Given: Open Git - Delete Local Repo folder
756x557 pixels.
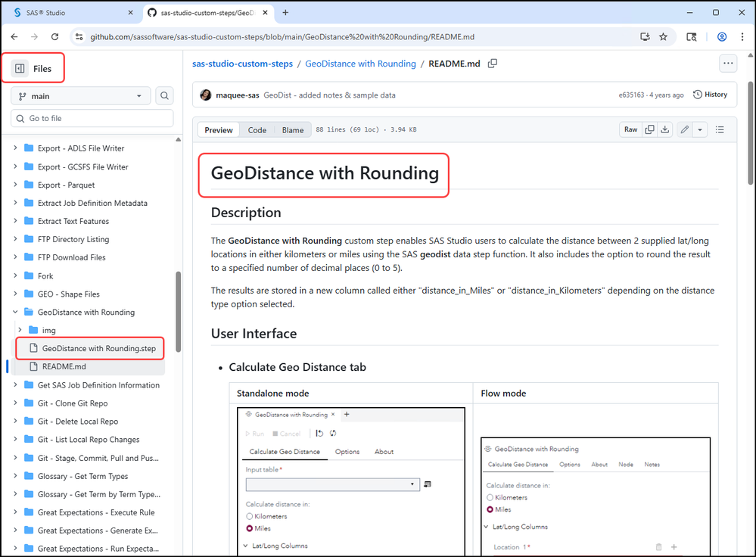Looking at the screenshot, I should pos(78,422).
